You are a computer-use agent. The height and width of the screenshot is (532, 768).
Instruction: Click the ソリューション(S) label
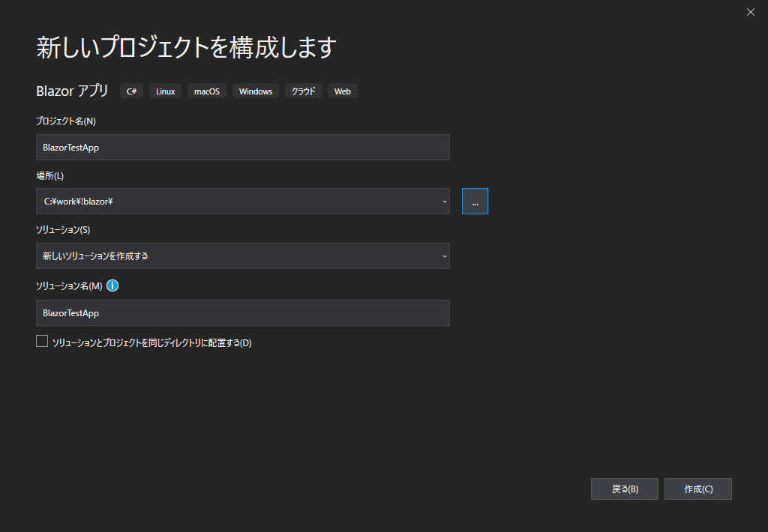pyautogui.click(x=63, y=229)
